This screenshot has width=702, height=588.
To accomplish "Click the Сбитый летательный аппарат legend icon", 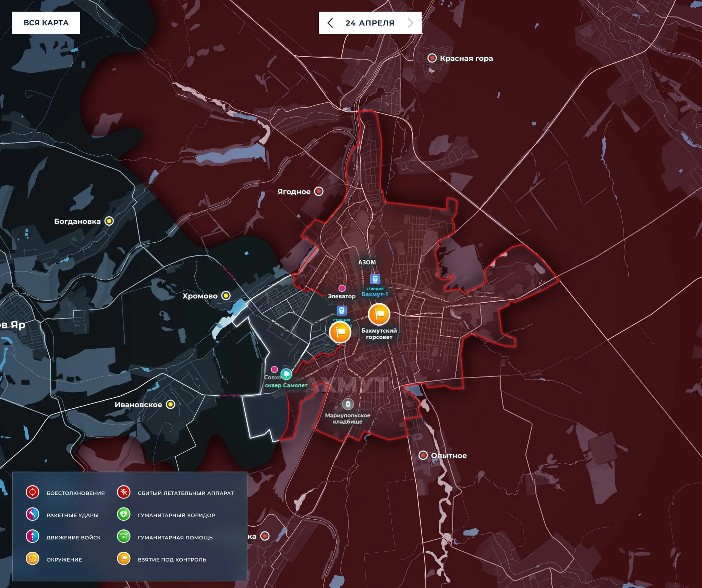I will (x=124, y=492).
